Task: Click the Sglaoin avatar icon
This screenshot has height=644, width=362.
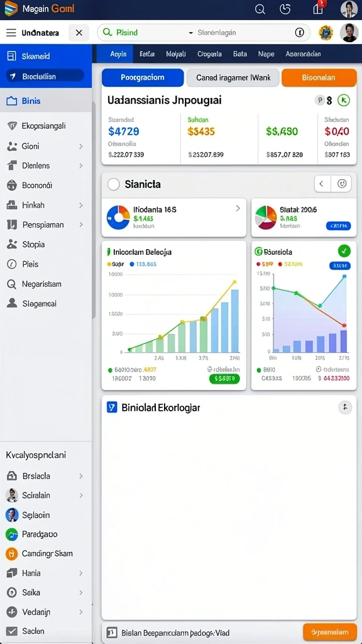Action: click(12, 515)
